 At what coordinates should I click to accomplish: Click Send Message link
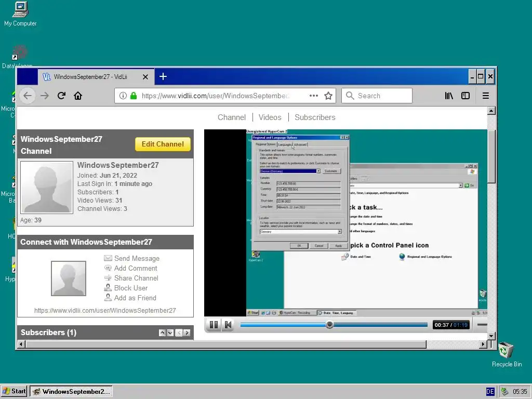click(x=137, y=259)
